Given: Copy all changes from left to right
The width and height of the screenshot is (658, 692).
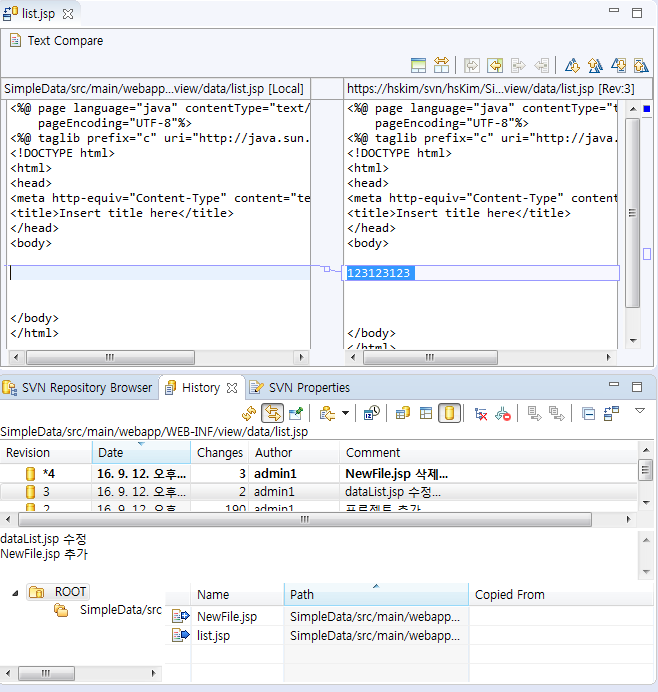Looking at the screenshot, I should [x=472, y=66].
